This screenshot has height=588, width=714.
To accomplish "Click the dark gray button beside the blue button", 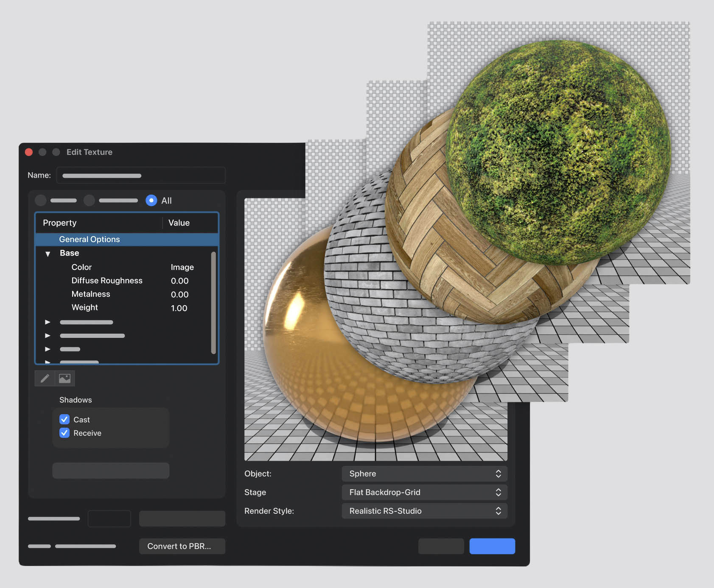I will (x=441, y=546).
